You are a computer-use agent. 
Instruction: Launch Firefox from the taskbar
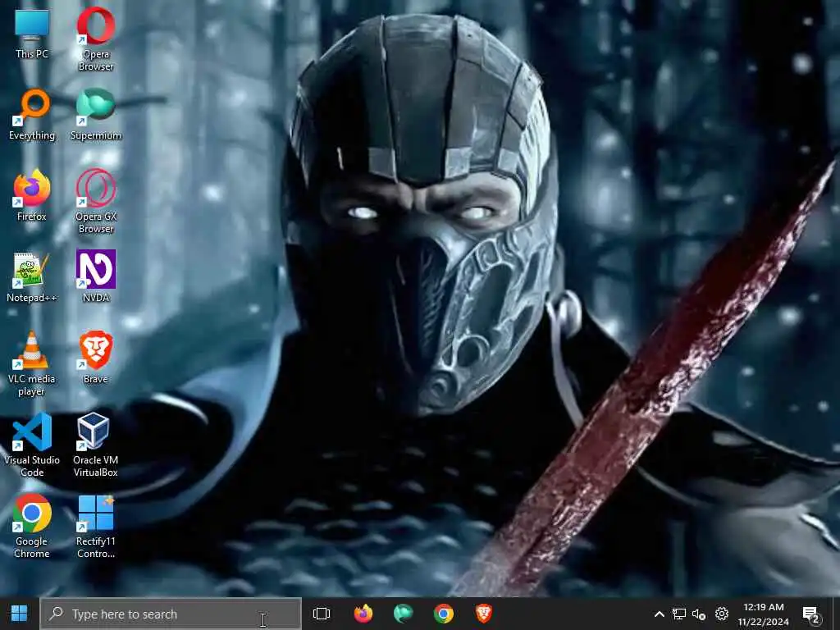[x=363, y=614]
